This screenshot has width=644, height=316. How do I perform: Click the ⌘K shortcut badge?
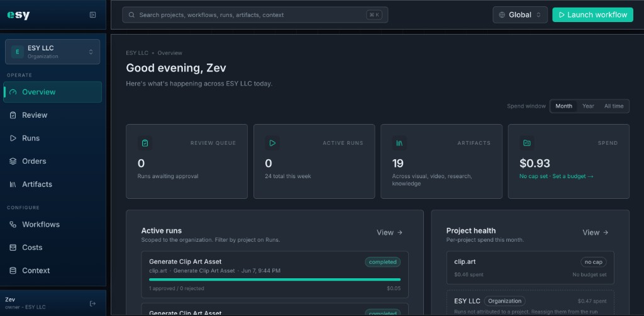pos(374,15)
